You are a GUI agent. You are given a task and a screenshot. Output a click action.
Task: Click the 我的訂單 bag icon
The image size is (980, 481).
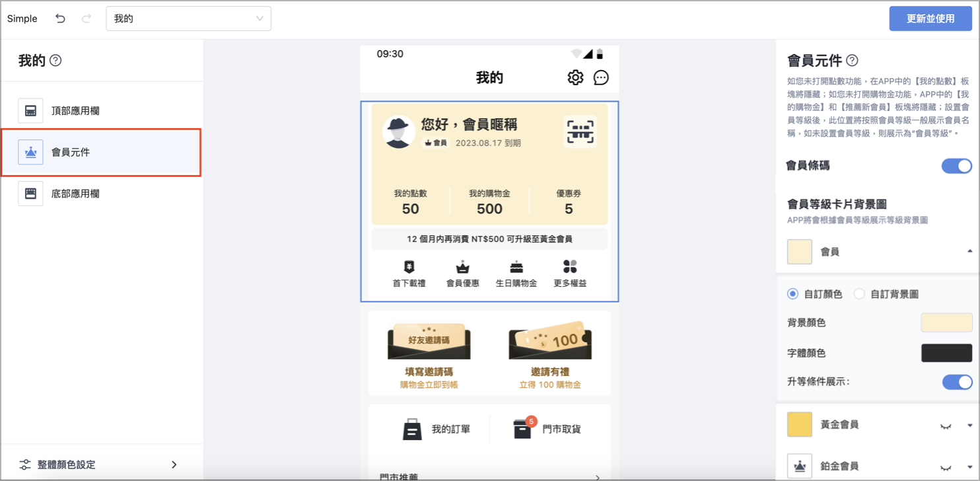pyautogui.click(x=412, y=429)
